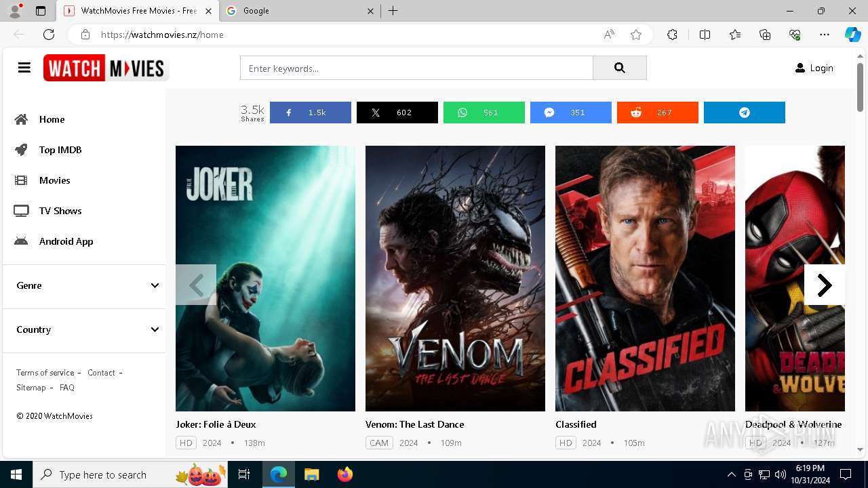This screenshot has height=488, width=868.
Task: Share on Reddit button
Action: pyautogui.click(x=658, y=113)
